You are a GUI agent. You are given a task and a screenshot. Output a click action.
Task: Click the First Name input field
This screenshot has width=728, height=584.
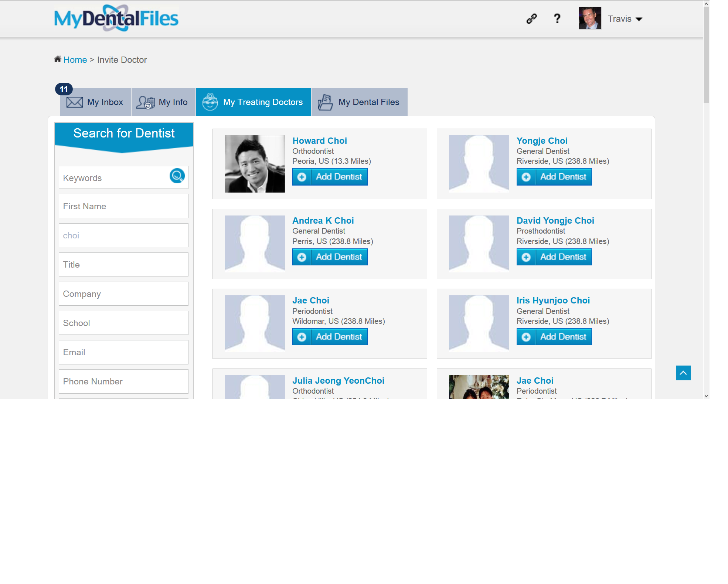pyautogui.click(x=123, y=206)
